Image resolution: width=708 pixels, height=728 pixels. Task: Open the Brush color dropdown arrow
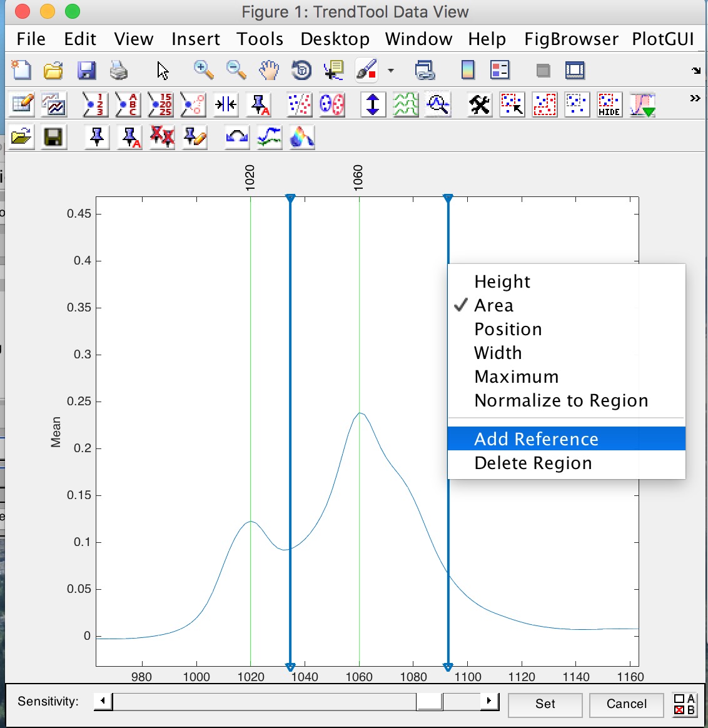pyautogui.click(x=391, y=71)
